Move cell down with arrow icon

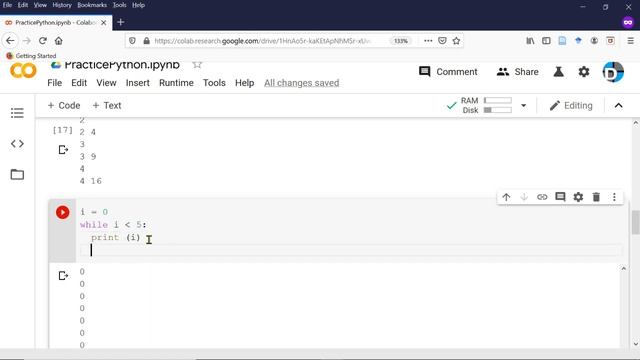tap(524, 197)
